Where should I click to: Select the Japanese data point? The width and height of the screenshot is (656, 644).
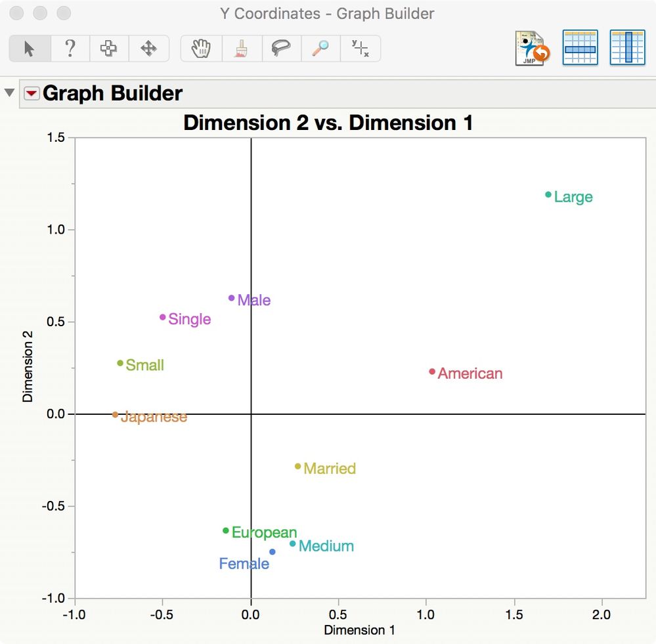[x=115, y=415]
